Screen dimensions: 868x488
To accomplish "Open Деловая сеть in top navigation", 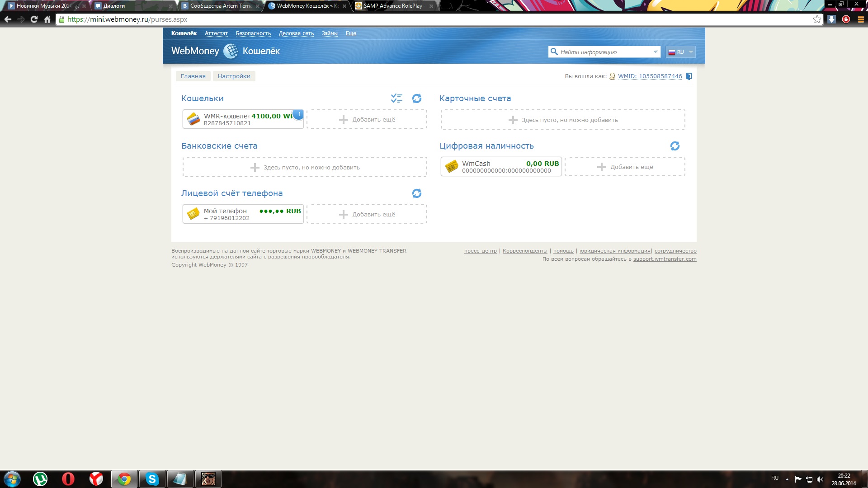I will (296, 33).
